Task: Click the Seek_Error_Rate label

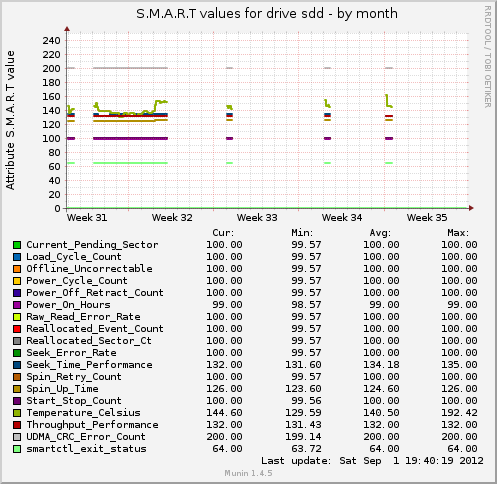Action: point(71,353)
